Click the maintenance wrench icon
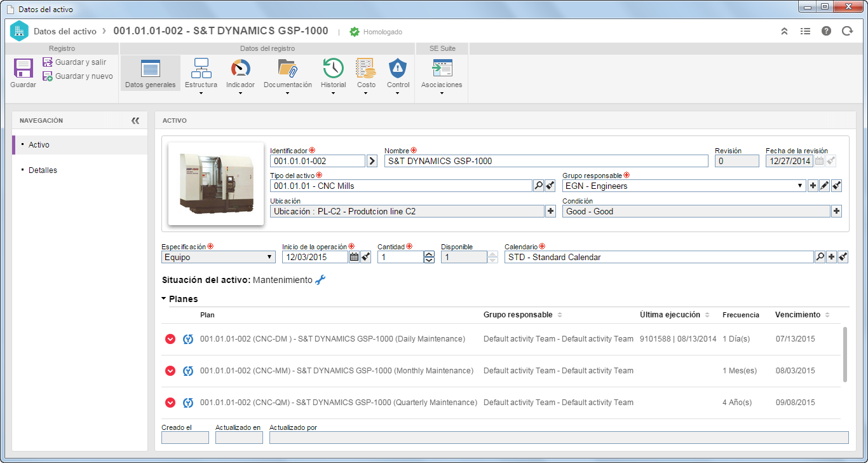This screenshot has height=463, width=868. click(320, 280)
